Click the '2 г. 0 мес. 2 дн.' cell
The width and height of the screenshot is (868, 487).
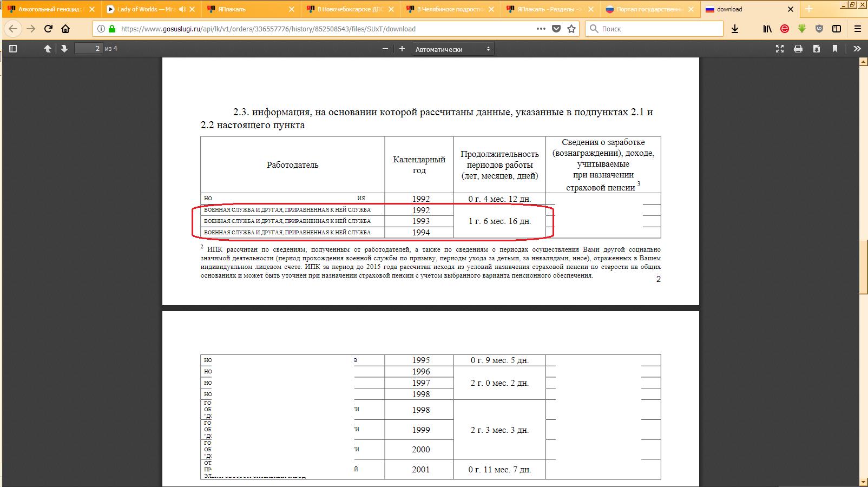[x=499, y=383]
